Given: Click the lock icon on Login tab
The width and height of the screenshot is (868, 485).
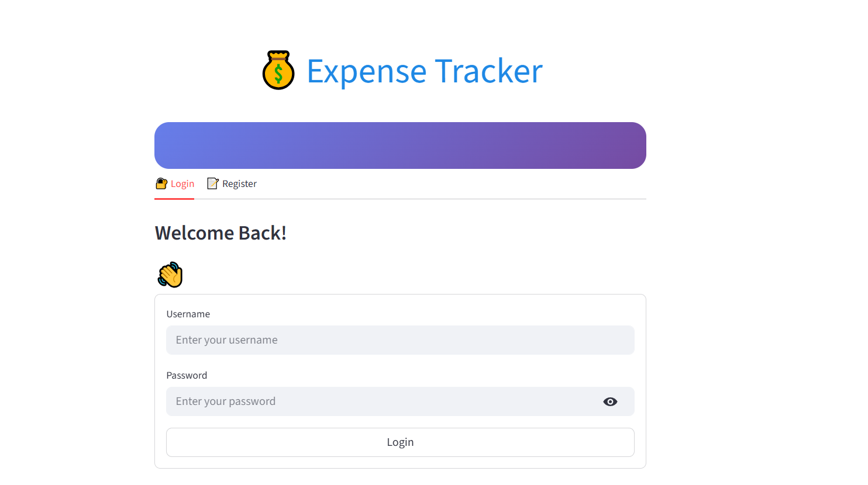Looking at the screenshot, I should click(161, 183).
